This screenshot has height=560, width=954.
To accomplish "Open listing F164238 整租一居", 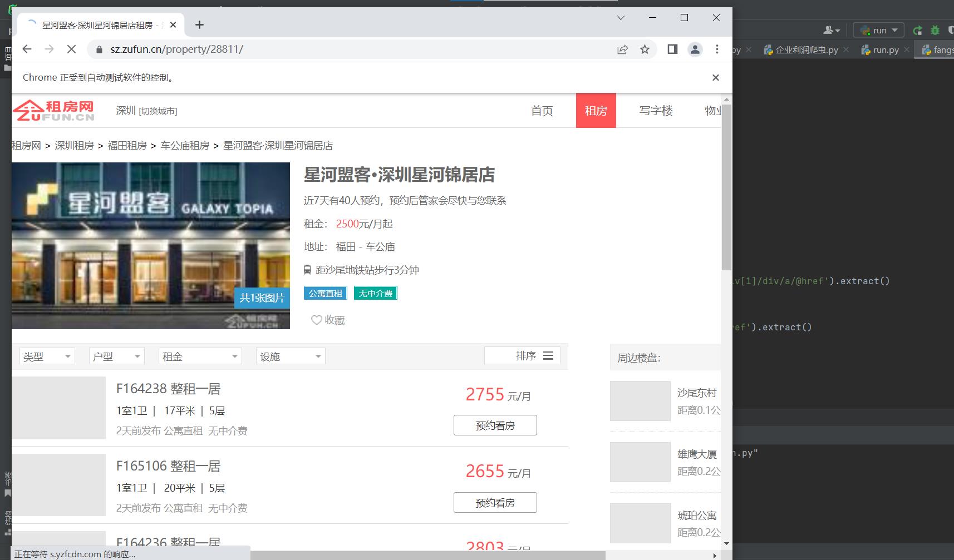I will click(168, 389).
